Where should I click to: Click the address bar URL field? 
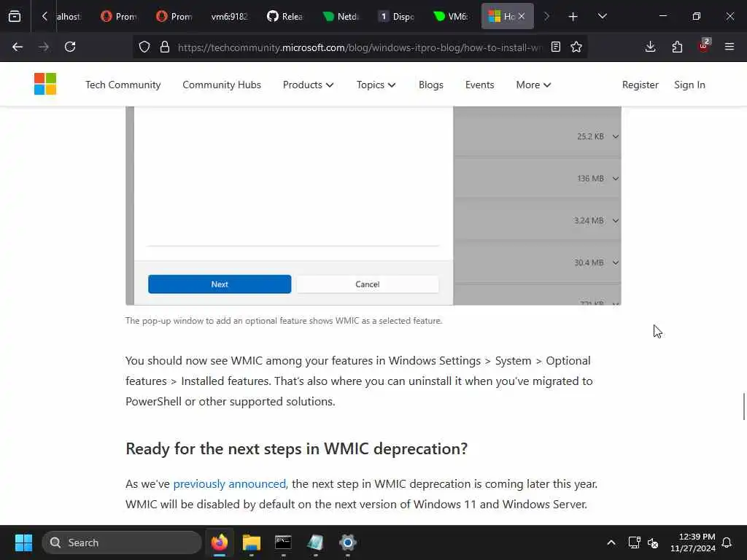click(x=360, y=47)
